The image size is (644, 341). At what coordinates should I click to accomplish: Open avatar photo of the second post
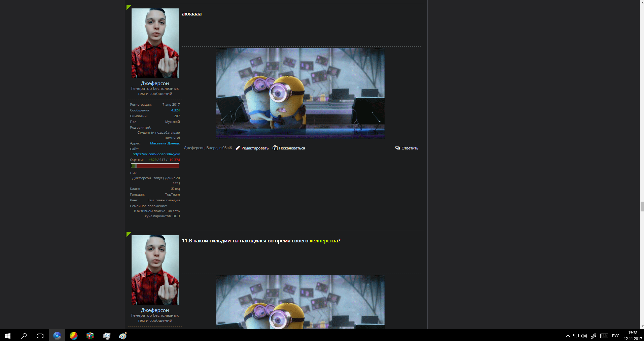click(x=155, y=270)
